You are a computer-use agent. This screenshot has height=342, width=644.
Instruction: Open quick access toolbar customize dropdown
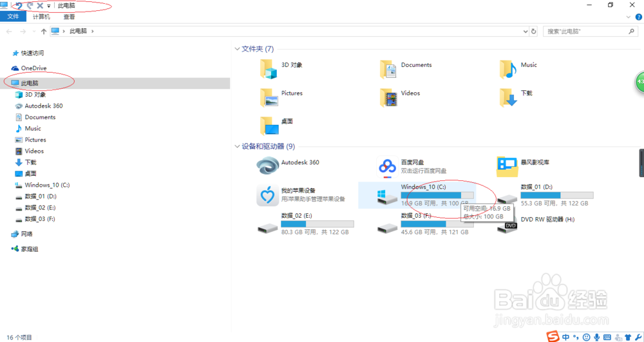[48, 6]
